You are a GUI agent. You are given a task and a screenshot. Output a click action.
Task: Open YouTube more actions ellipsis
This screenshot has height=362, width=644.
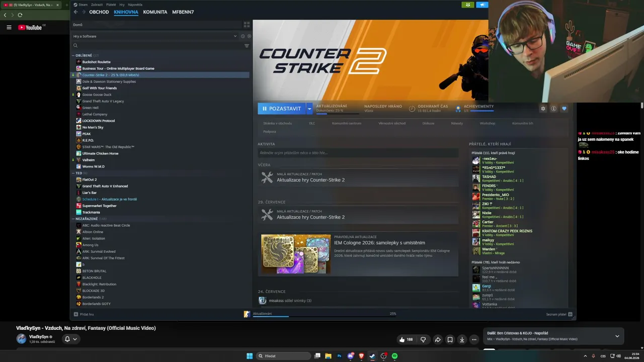click(474, 339)
